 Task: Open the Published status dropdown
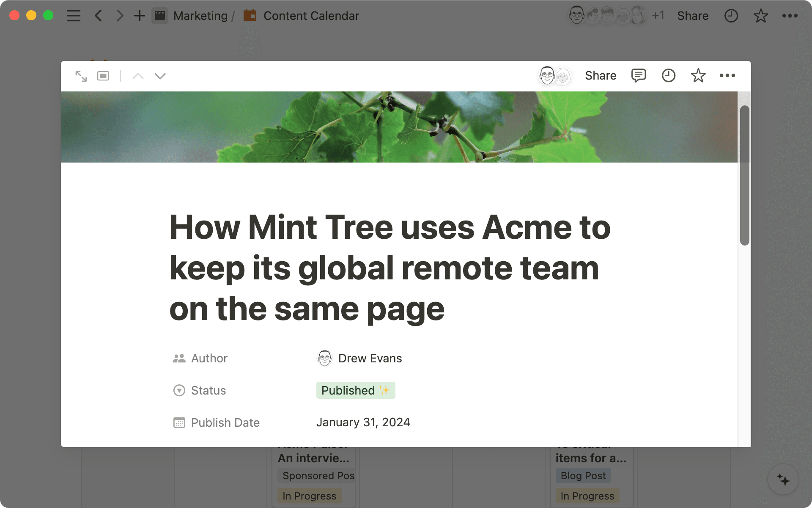point(355,390)
